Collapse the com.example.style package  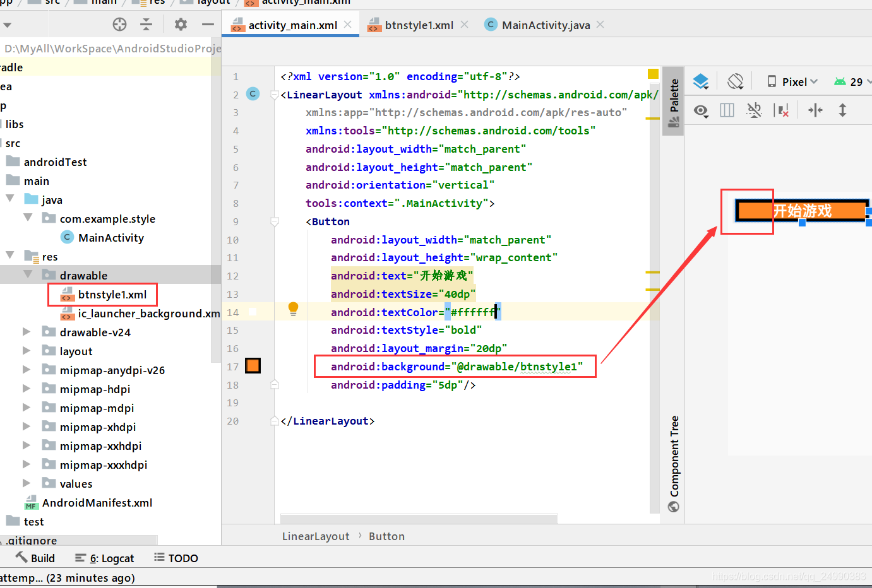point(28,218)
